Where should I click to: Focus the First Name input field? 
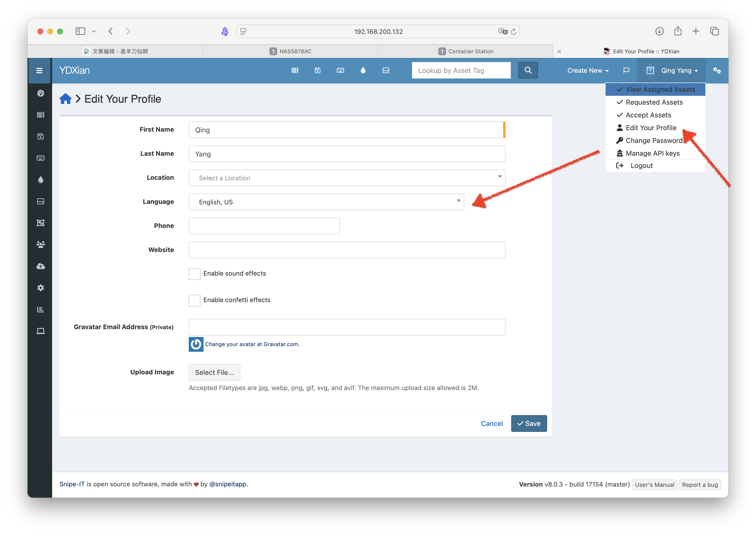pyautogui.click(x=347, y=130)
